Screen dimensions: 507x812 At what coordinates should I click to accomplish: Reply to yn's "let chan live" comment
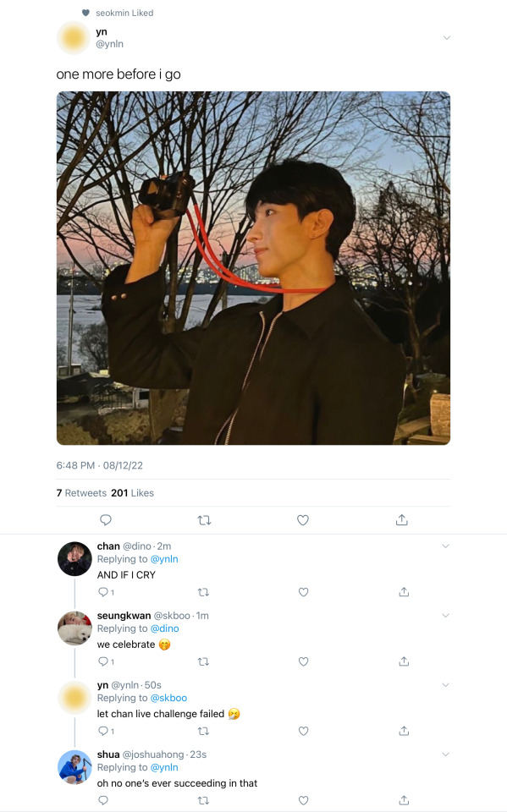point(106,731)
